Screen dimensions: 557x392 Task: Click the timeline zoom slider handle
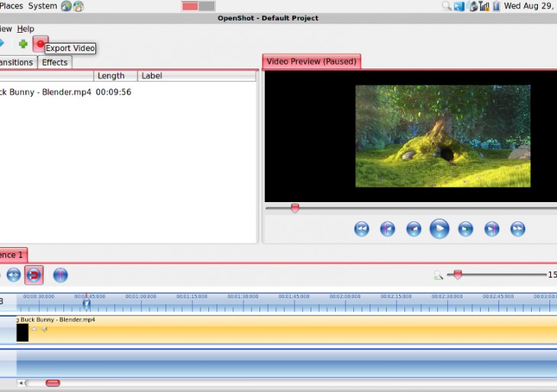click(x=458, y=275)
